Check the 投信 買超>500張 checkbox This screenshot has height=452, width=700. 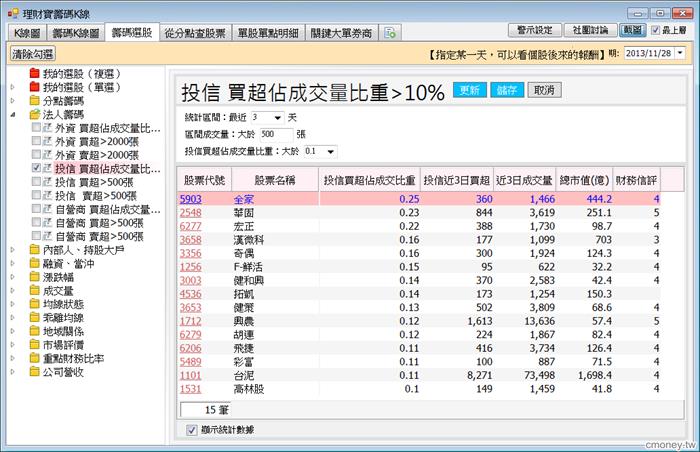click(x=36, y=182)
